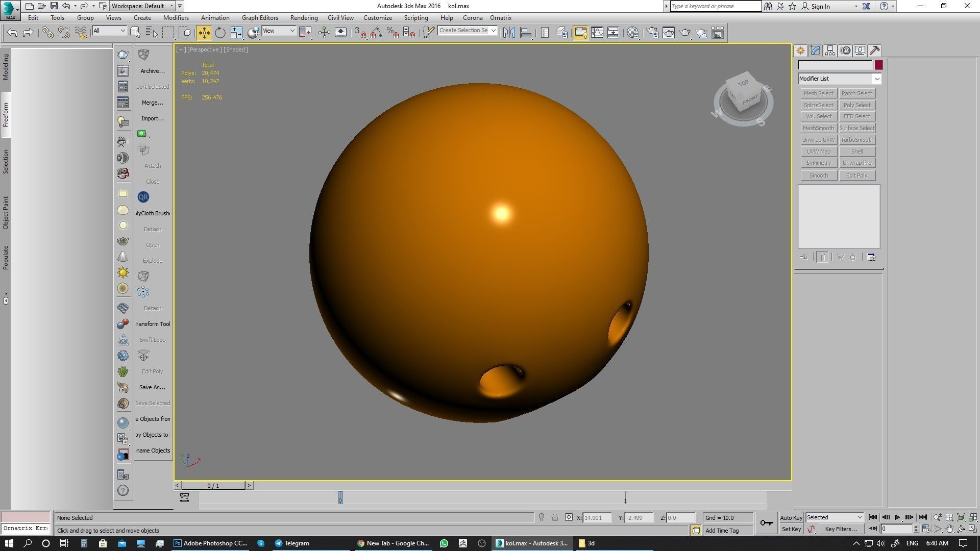The width and height of the screenshot is (980, 551).
Task: Expand the Sign In dropdown arrow
Action: click(856, 6)
